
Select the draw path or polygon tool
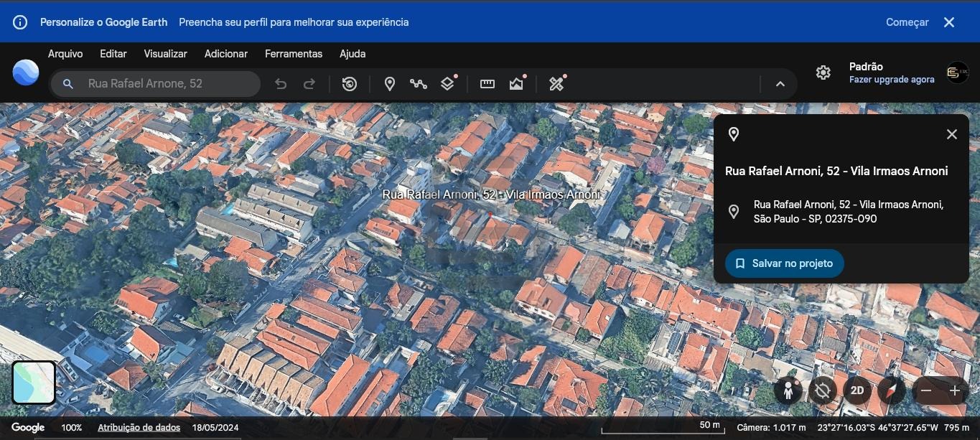point(418,84)
